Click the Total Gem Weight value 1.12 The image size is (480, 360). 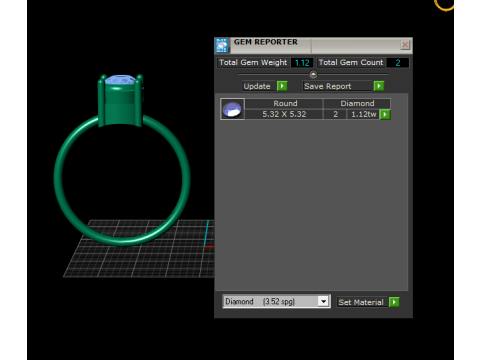302,63
